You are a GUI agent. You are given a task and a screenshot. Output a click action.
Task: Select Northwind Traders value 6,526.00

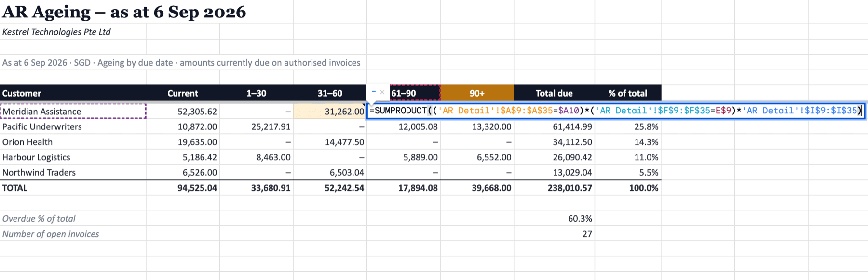tap(183, 172)
